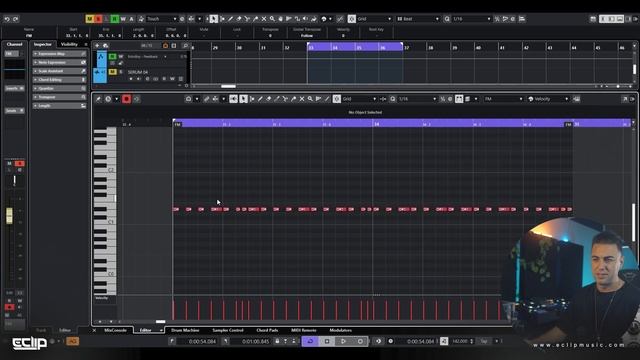640x360 pixels.
Task: Click the Set up Key Editor toolbar icon
Action: pyautogui.click(x=632, y=99)
